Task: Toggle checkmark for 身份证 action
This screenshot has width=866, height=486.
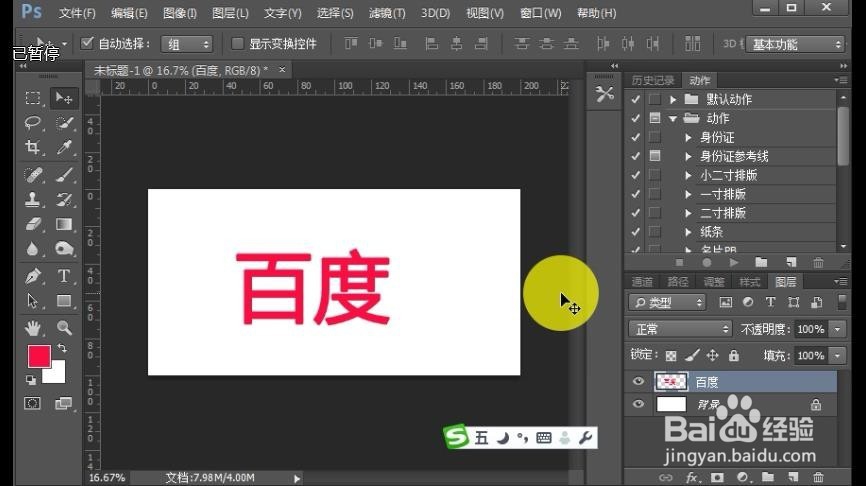Action: tap(636, 137)
